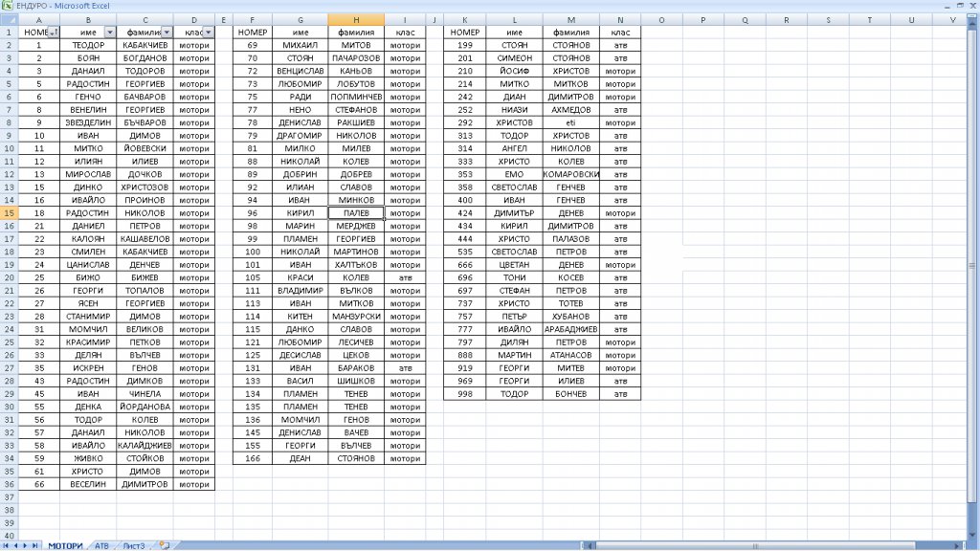Viewport: 980px width, 551px height.
Task: Switch to the АТВ sheet tab
Action: coord(101,546)
